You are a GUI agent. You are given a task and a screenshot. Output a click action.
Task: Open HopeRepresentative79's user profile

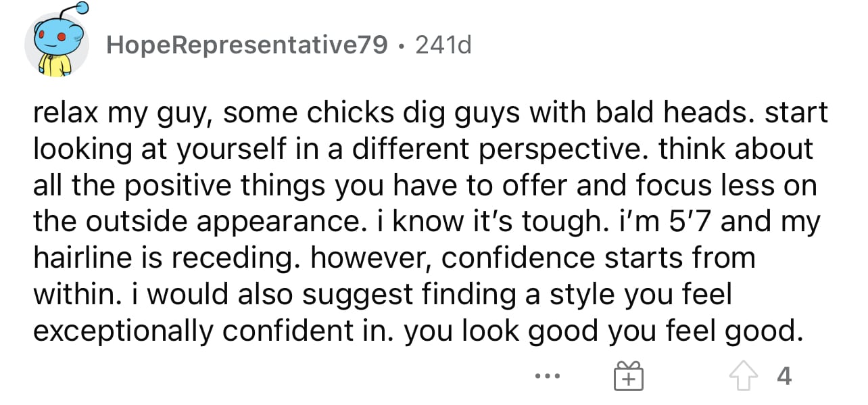click(x=247, y=45)
